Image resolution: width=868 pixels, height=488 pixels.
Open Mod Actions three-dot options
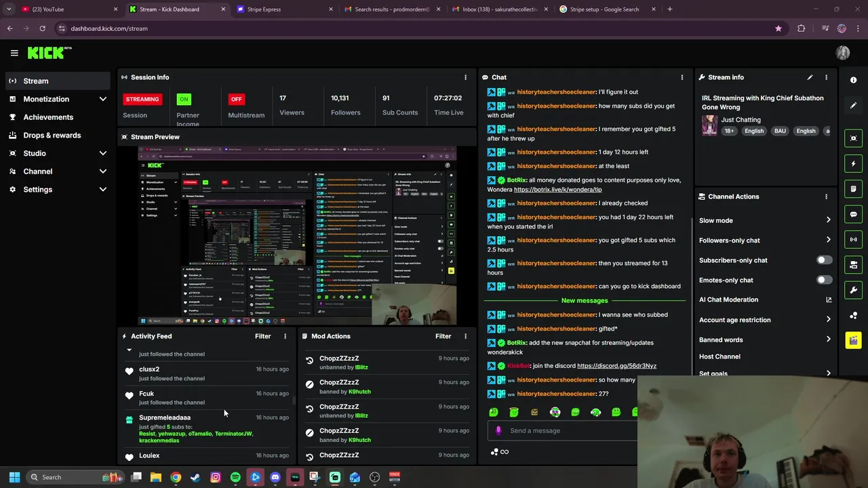point(465,336)
